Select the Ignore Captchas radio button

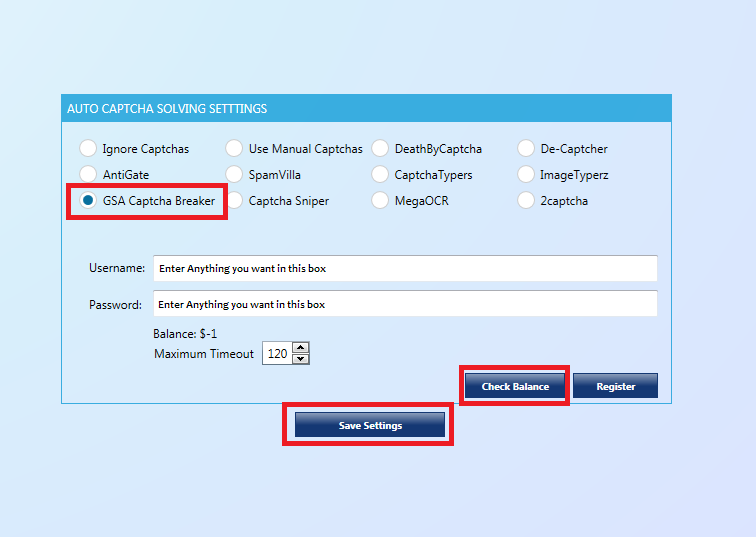coord(88,149)
